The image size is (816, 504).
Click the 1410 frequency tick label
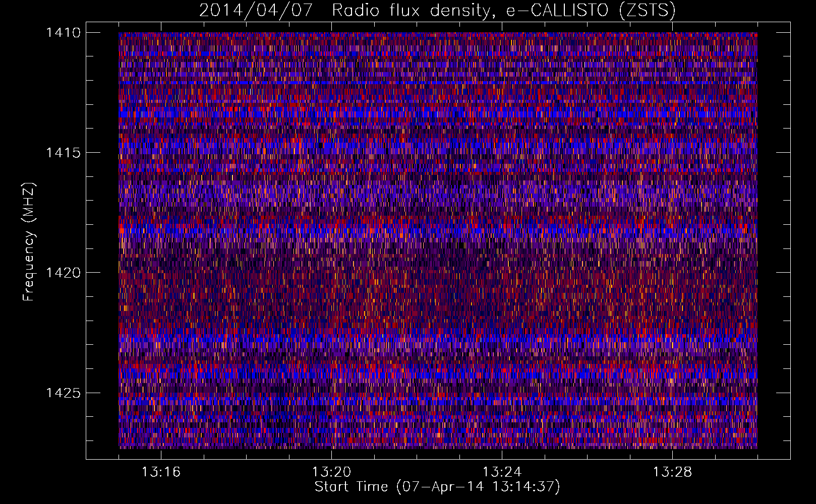(63, 33)
